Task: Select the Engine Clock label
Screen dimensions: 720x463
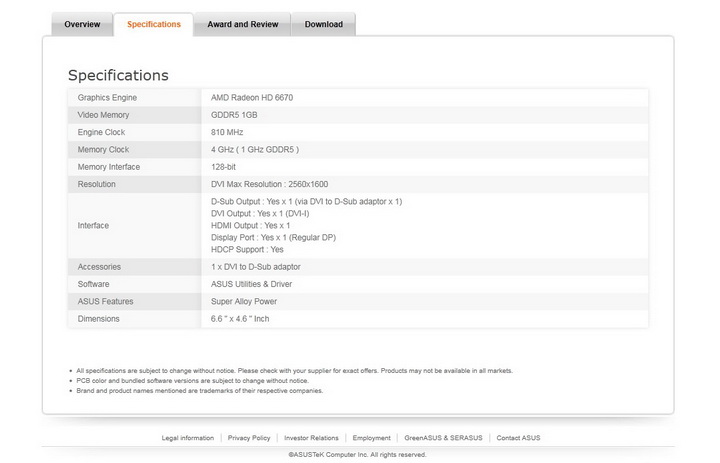Action: tap(101, 132)
